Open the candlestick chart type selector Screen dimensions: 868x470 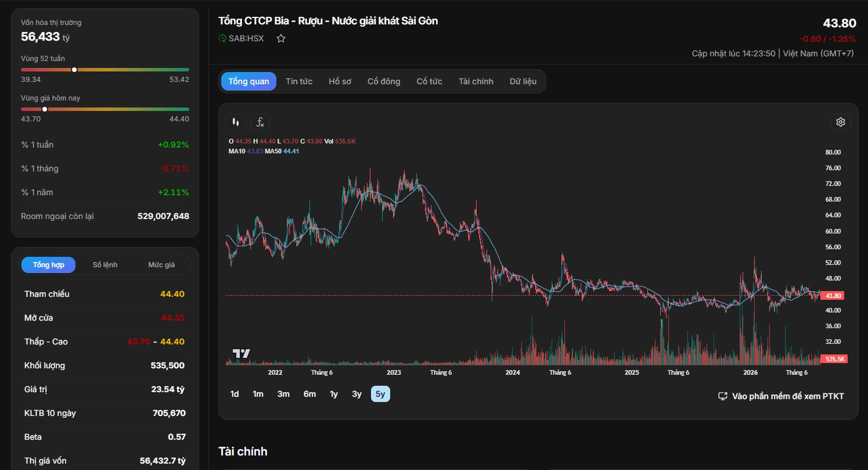[235, 122]
